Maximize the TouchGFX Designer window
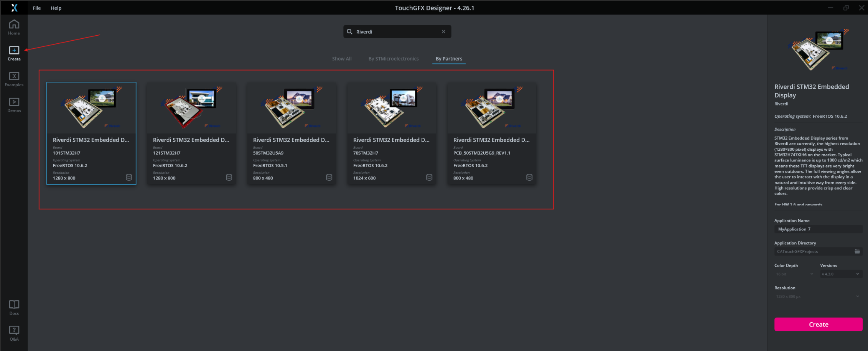868x351 pixels. tap(846, 8)
